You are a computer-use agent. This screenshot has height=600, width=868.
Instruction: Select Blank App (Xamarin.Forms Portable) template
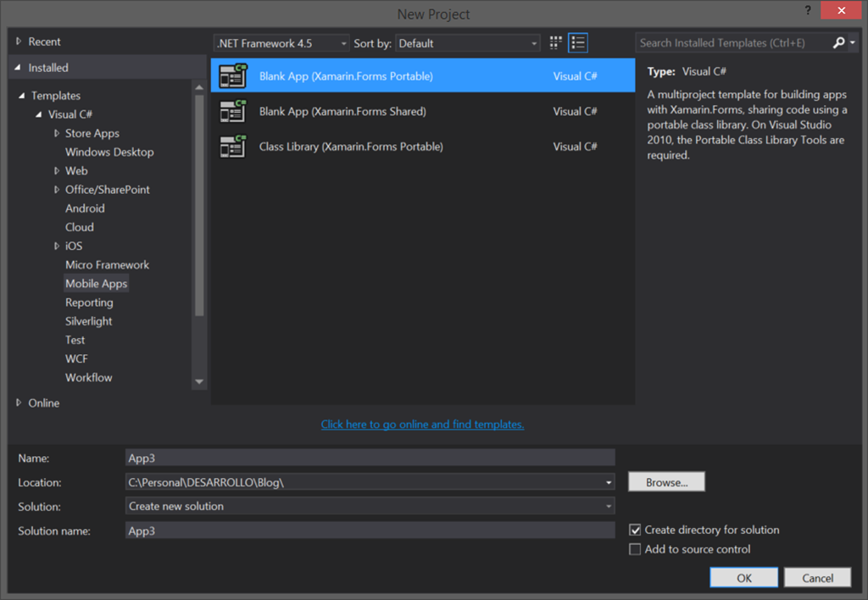424,75
